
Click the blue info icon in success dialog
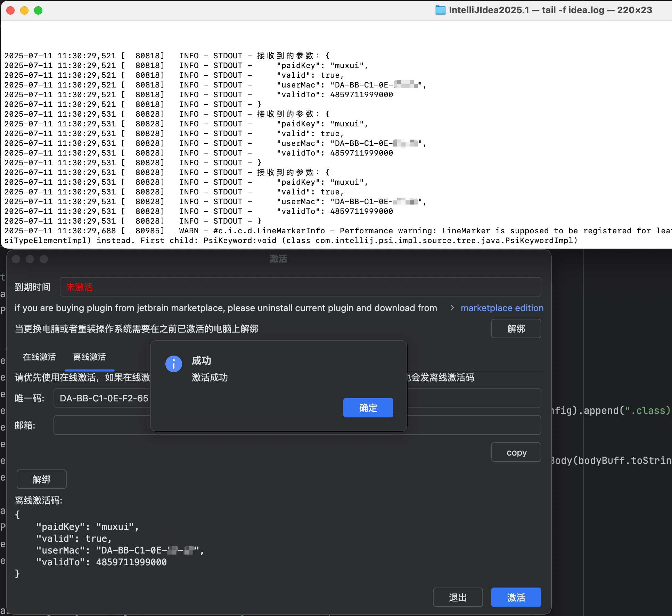[174, 364]
